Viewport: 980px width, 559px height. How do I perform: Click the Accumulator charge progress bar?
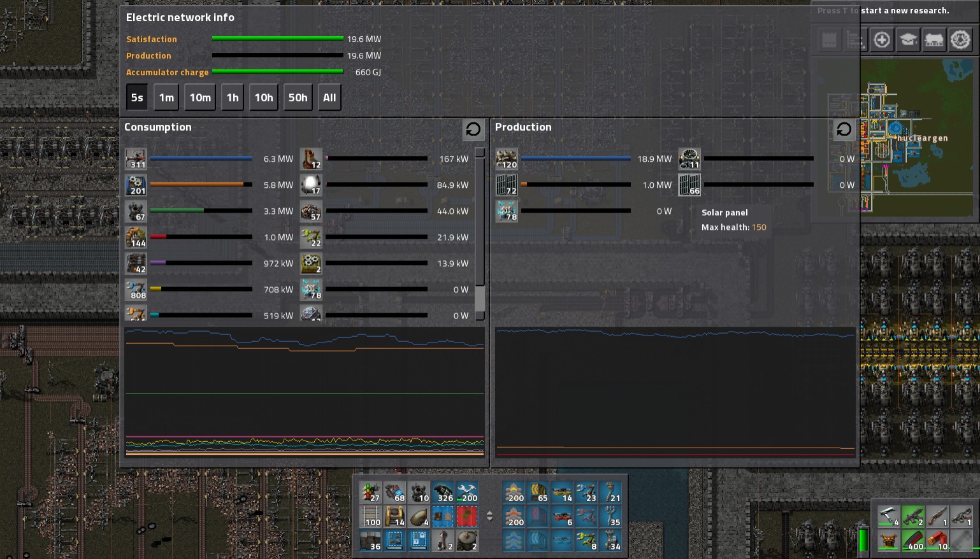(277, 72)
